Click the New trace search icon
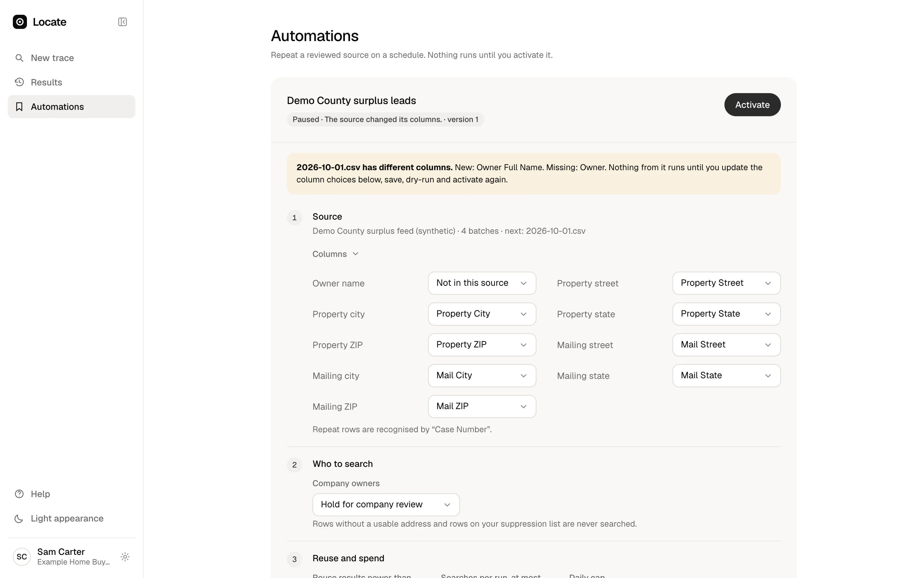 coord(19,58)
